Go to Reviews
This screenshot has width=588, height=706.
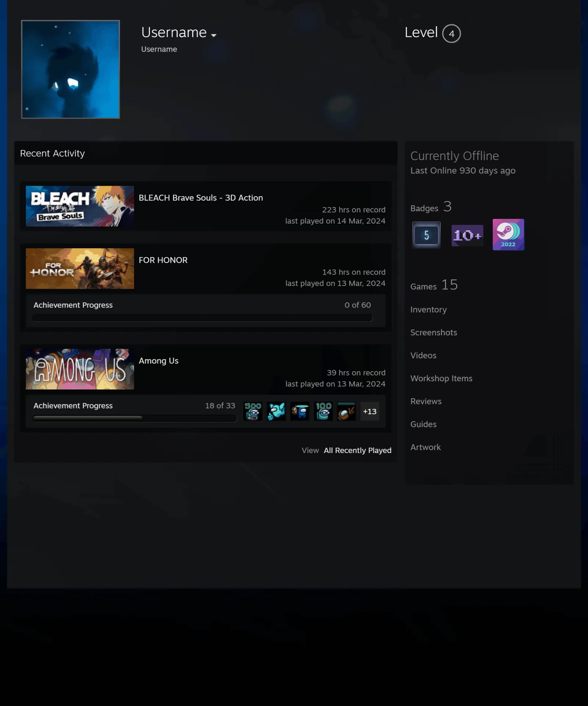426,401
